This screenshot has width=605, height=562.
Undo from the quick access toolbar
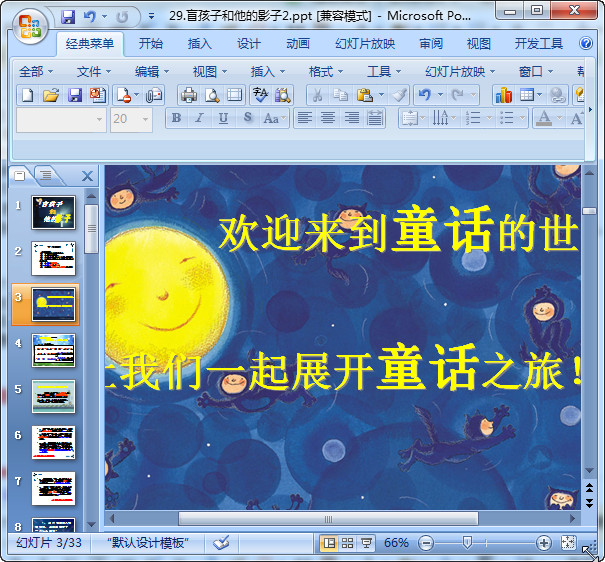[90, 17]
